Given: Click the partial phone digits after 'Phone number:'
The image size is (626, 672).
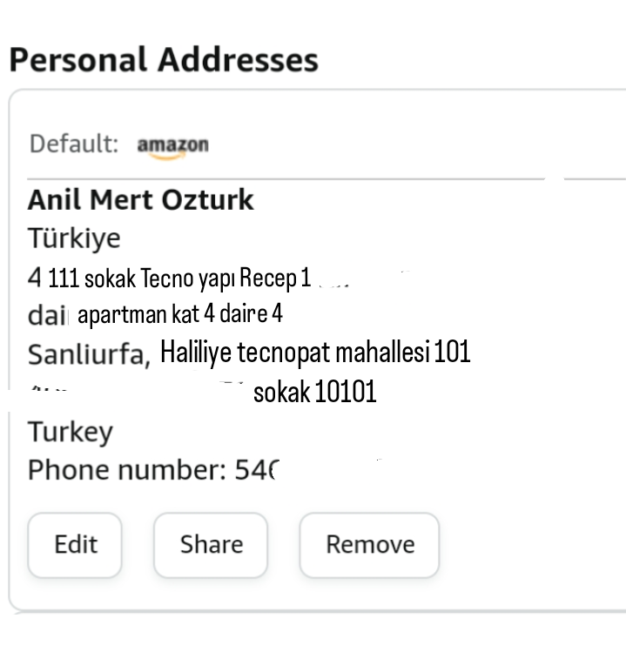Looking at the screenshot, I should 256,471.
